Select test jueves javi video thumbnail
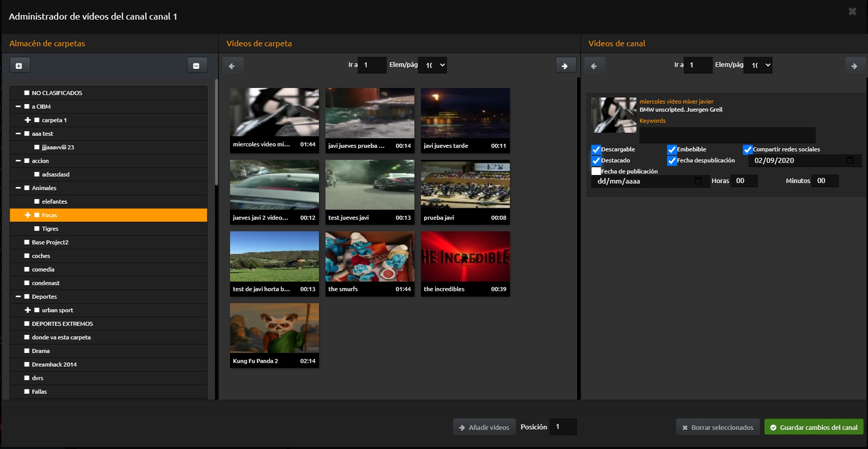Image resolution: width=868 pixels, height=449 pixels. (x=370, y=185)
